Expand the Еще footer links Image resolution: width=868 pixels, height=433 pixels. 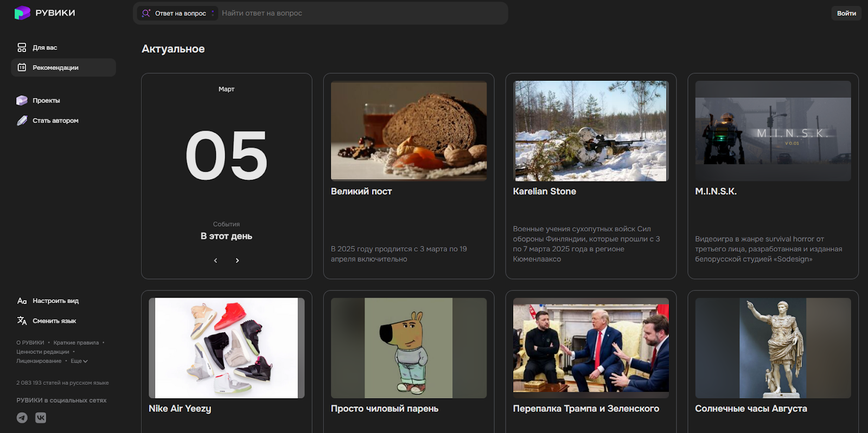coord(79,361)
